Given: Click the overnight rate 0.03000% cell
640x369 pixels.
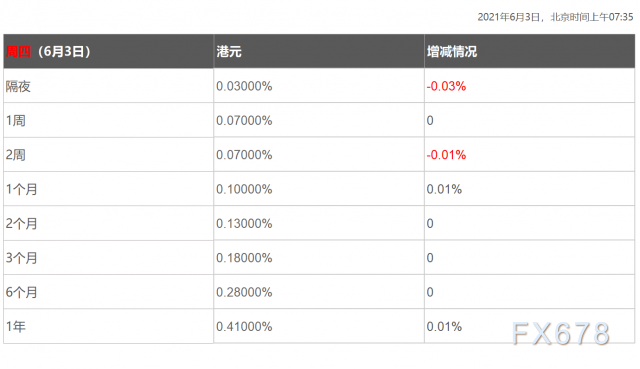Looking at the screenshot, I should click(244, 86).
